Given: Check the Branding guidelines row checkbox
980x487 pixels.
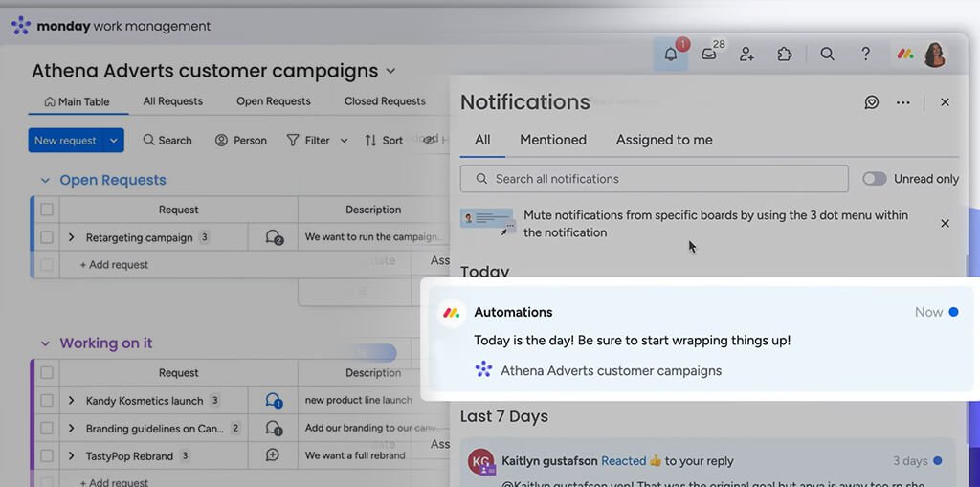Looking at the screenshot, I should pos(47,429).
